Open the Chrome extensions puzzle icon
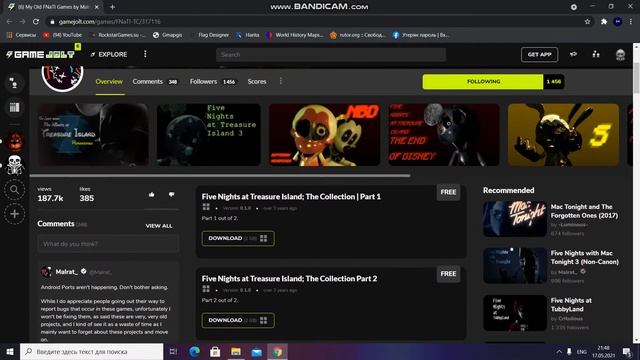Viewport: 640px width, 360px height. [604, 22]
